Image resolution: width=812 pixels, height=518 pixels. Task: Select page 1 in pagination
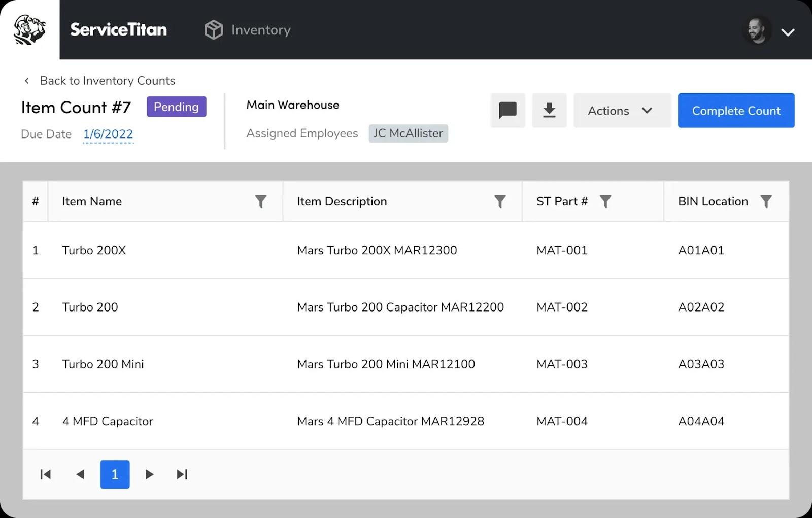pos(115,474)
